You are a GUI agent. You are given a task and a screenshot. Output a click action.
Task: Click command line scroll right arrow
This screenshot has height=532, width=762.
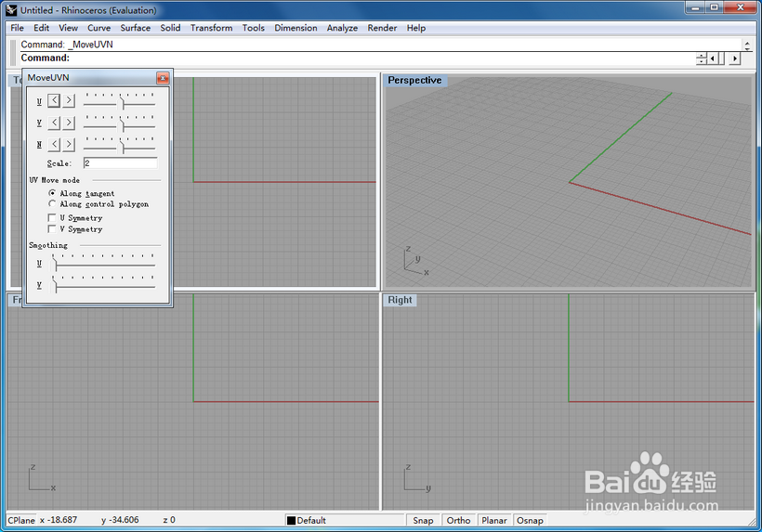735,58
